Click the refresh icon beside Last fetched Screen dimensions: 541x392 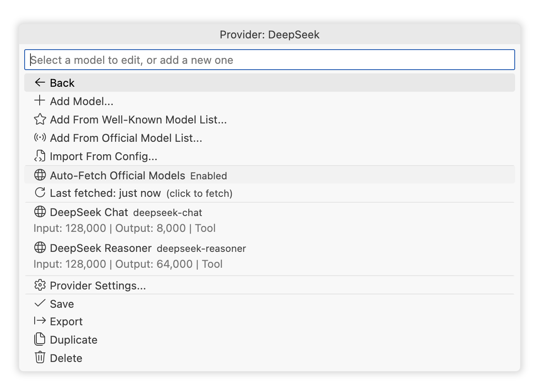(x=40, y=193)
